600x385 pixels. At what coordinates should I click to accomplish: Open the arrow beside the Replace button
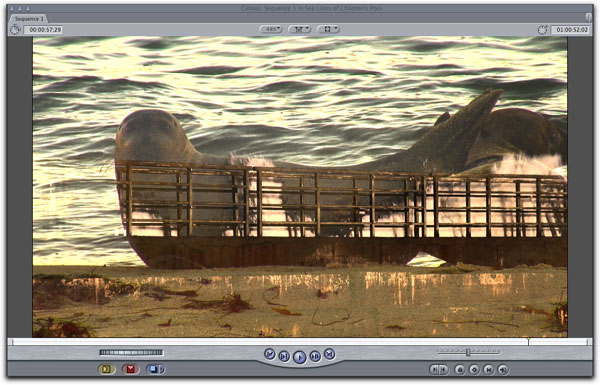[162, 369]
